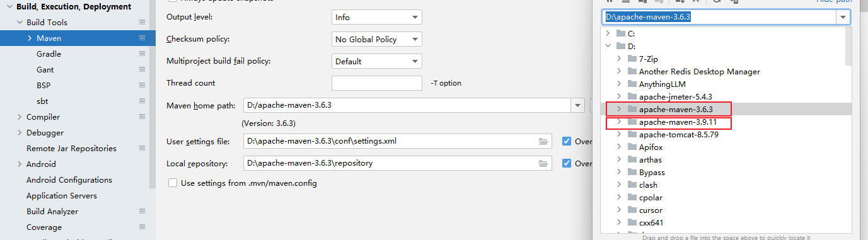Select Gradle in settings tree

coord(49,54)
